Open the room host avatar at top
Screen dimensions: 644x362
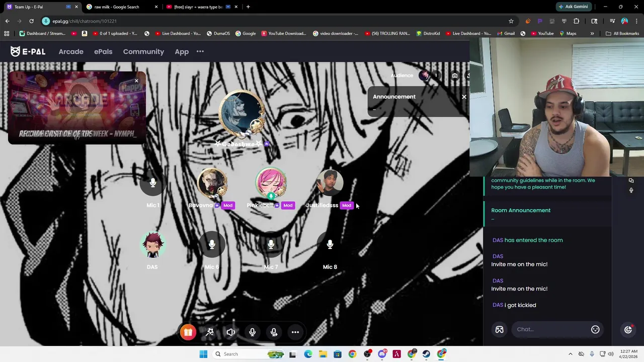click(x=242, y=114)
